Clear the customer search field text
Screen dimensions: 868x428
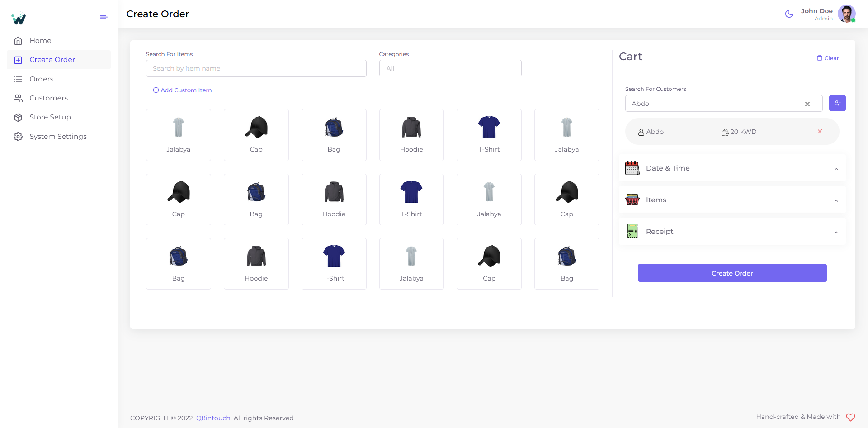[807, 104]
